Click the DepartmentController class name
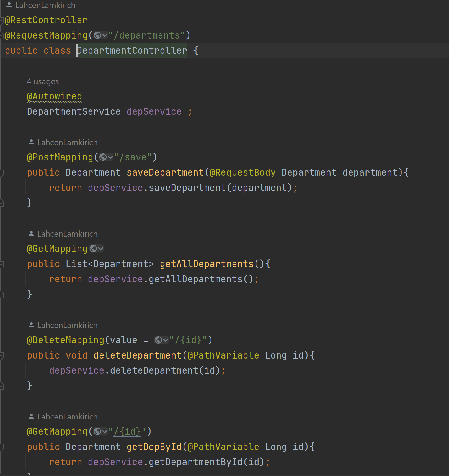This screenshot has height=476, width=449. click(132, 51)
